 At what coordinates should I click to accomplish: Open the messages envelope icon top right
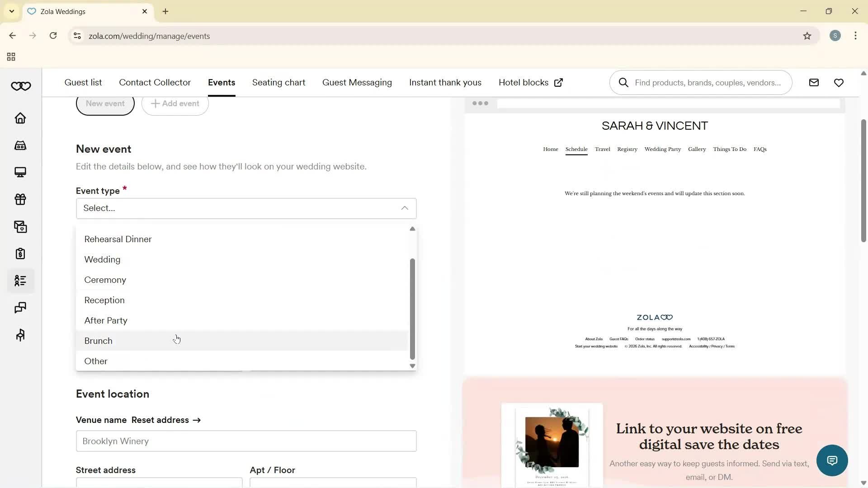(x=813, y=82)
